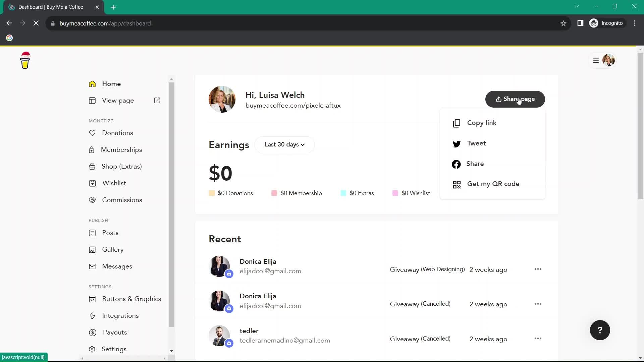Viewport: 644px width, 362px height.
Task: Click the Posts document icon
Action: coord(92,233)
